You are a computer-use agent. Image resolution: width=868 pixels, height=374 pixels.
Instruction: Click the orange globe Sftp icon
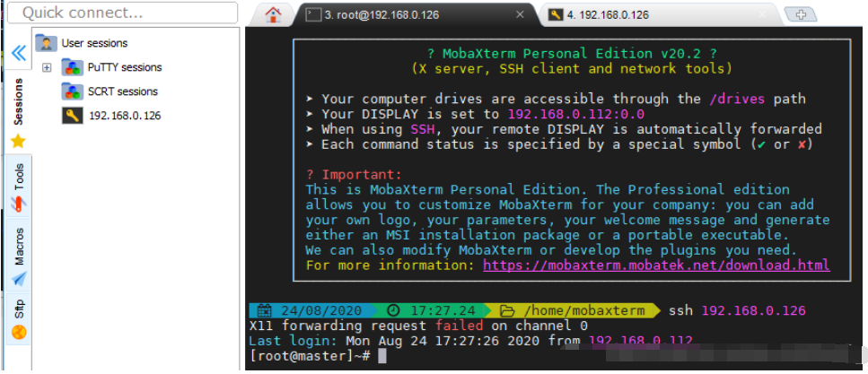tap(18, 332)
